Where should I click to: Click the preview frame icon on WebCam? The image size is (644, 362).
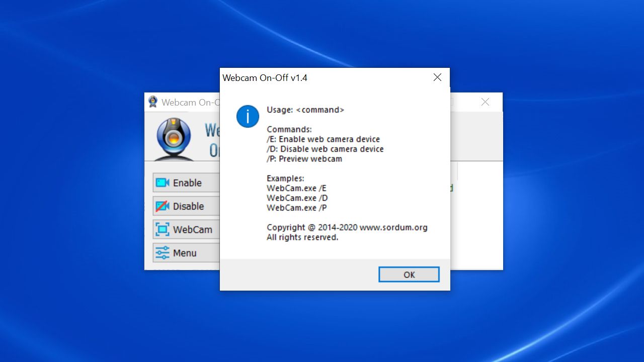(x=163, y=230)
